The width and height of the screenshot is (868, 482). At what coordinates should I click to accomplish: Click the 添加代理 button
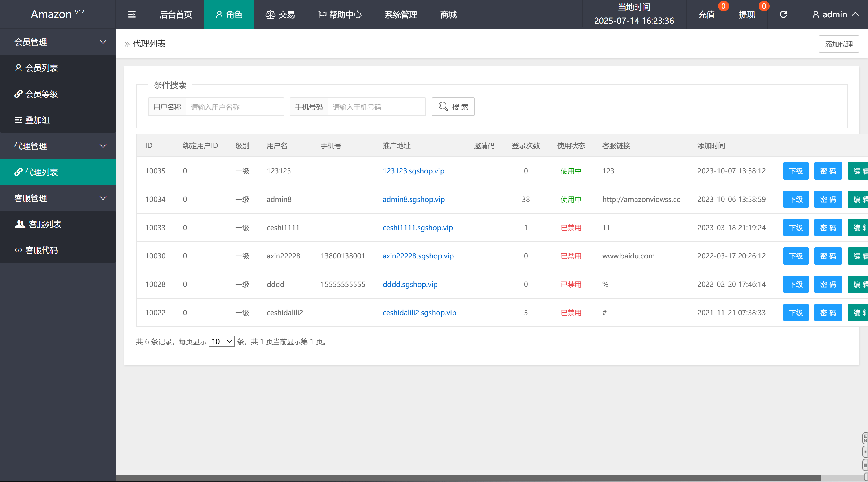(838, 44)
